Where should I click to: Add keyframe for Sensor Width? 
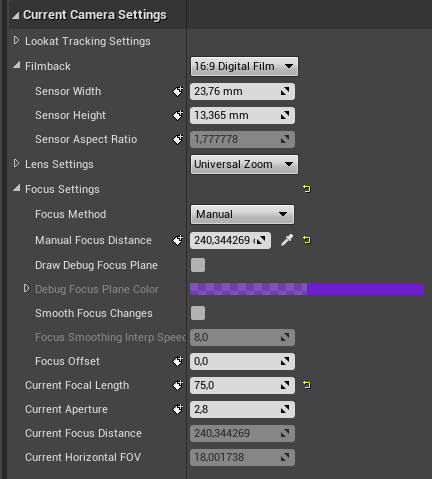(178, 91)
